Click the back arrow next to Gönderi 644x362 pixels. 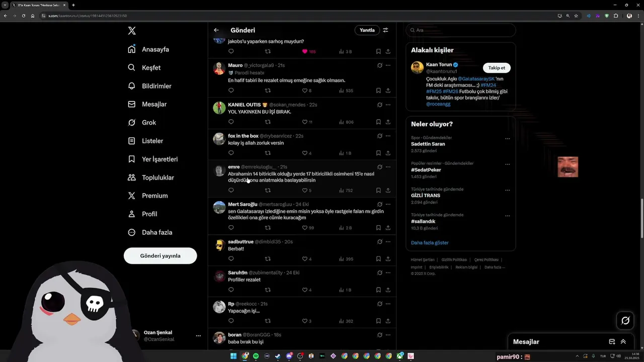pos(216,30)
